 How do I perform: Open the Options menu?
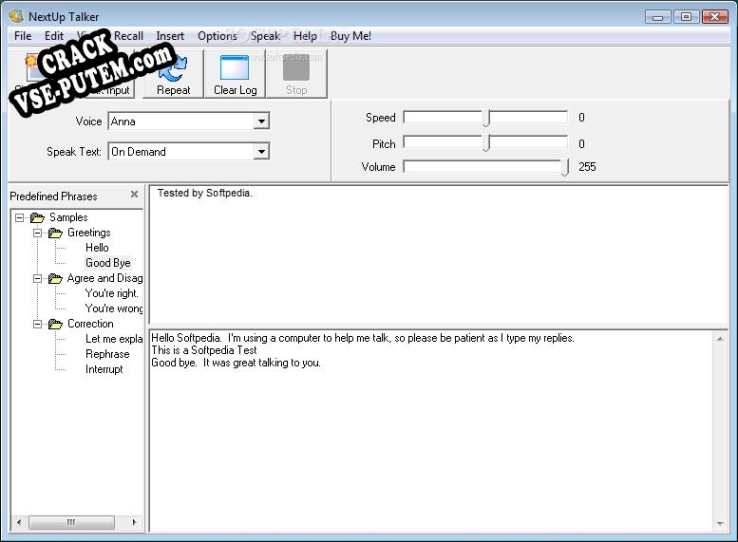pos(217,36)
